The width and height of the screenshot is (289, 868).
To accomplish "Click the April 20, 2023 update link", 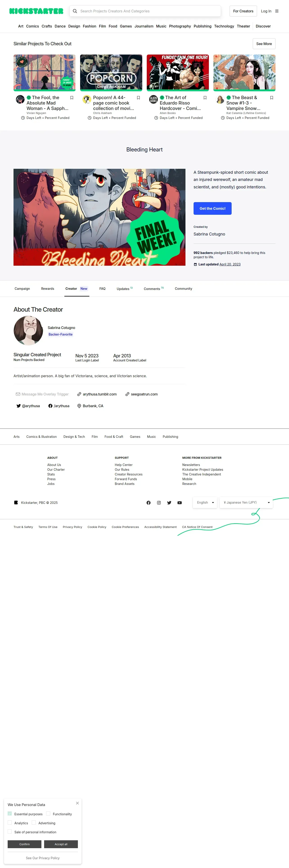I will [x=230, y=265].
